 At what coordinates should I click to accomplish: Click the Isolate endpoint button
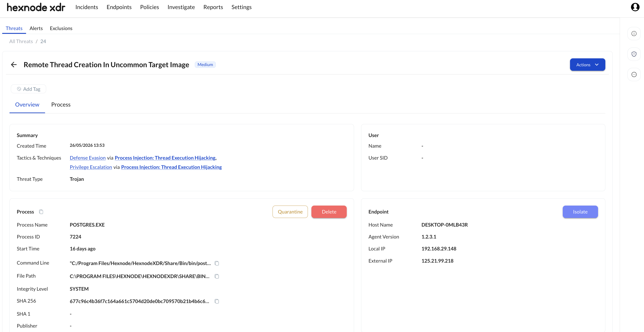tap(580, 212)
